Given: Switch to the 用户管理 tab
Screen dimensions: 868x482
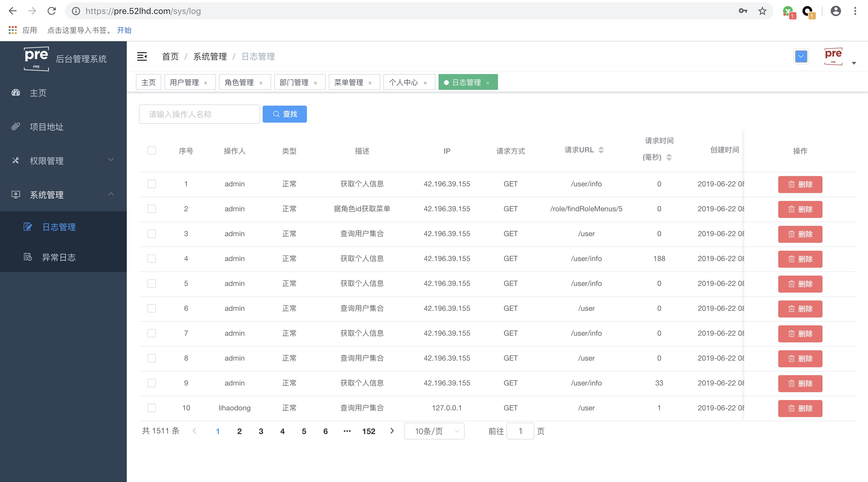Looking at the screenshot, I should pyautogui.click(x=185, y=82).
